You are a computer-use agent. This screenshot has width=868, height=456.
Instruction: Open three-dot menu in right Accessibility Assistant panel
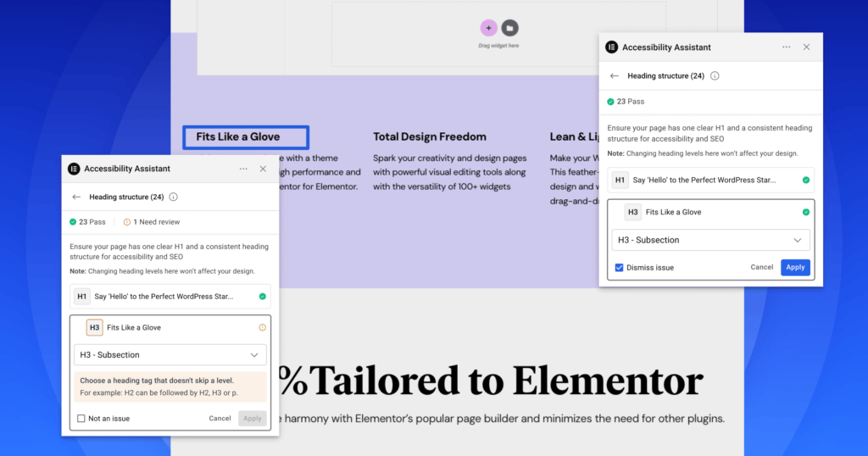click(787, 47)
